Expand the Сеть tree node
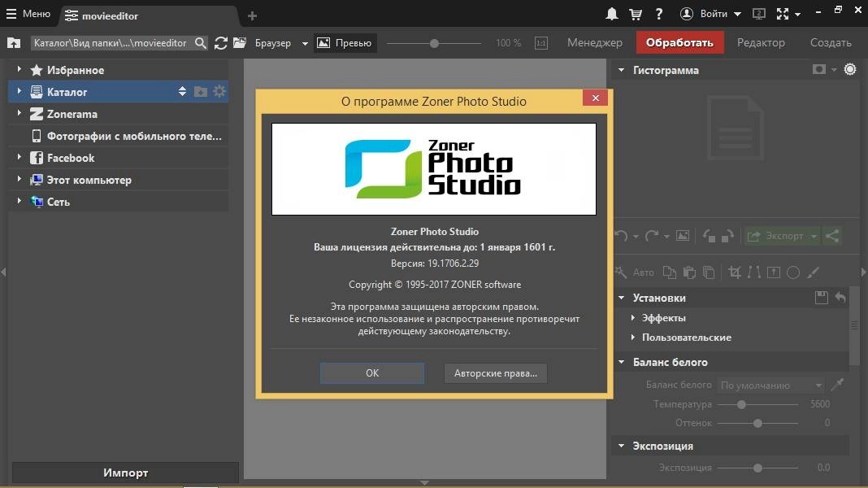868x488 pixels. point(19,201)
